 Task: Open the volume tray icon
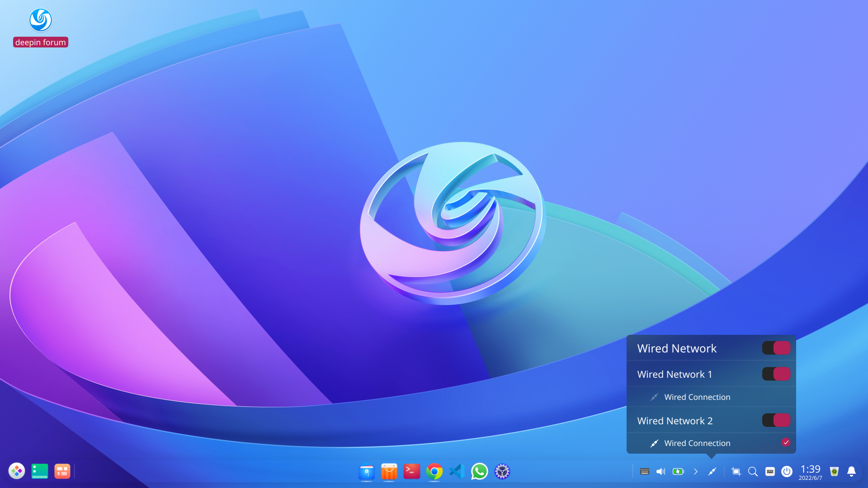[661, 472]
